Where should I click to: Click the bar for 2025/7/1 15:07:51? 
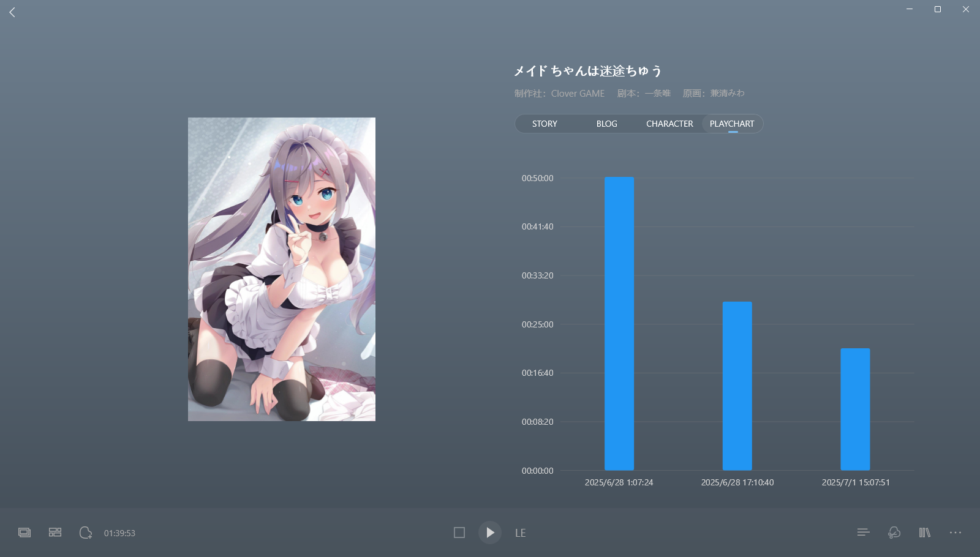855,409
